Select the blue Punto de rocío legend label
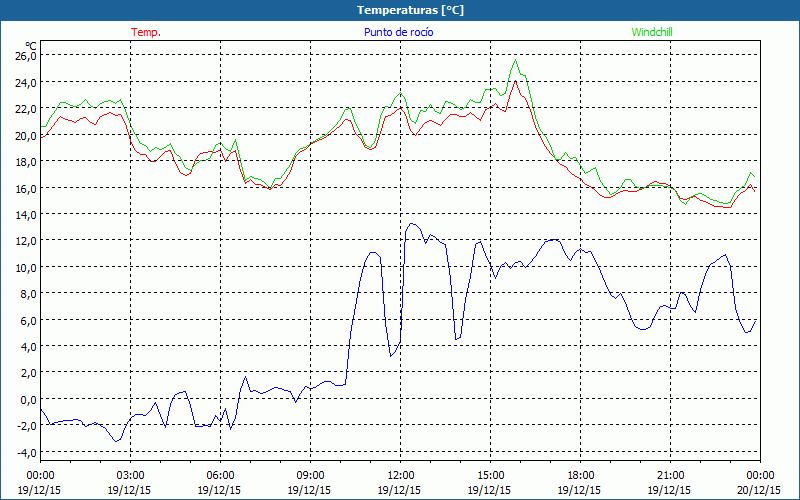Screen dimensions: 800x500 [x=398, y=32]
